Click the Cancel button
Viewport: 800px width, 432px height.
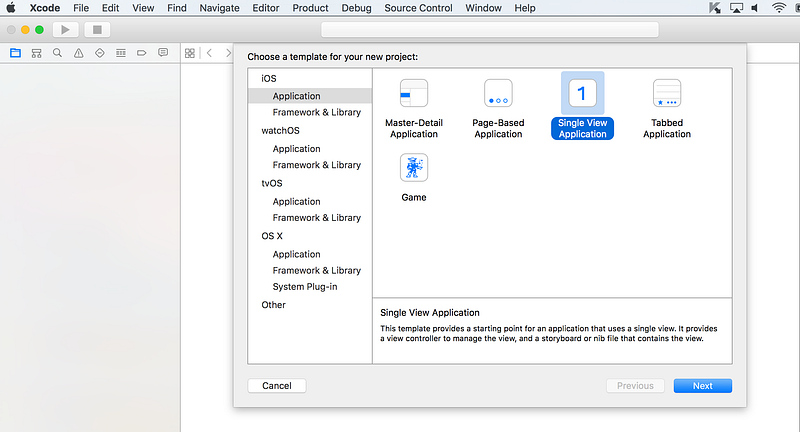(277, 386)
